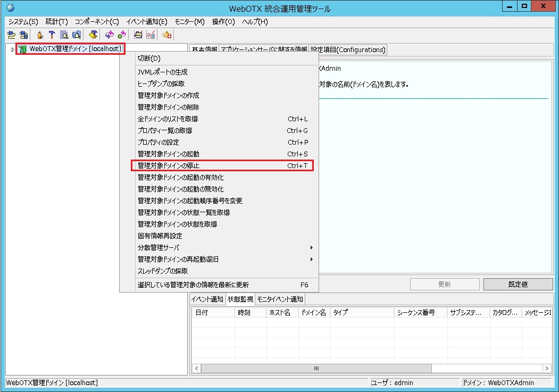Click the connect plug toolbar icon

[x=11, y=34]
